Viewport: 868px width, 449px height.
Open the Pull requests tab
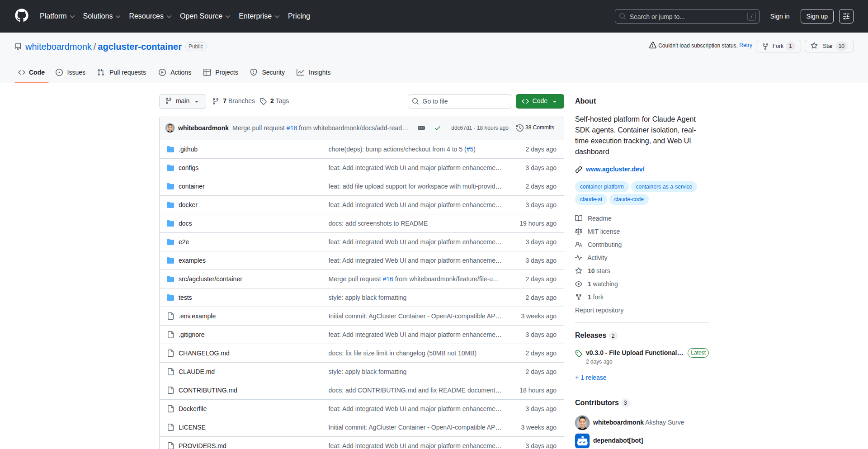tap(122, 72)
